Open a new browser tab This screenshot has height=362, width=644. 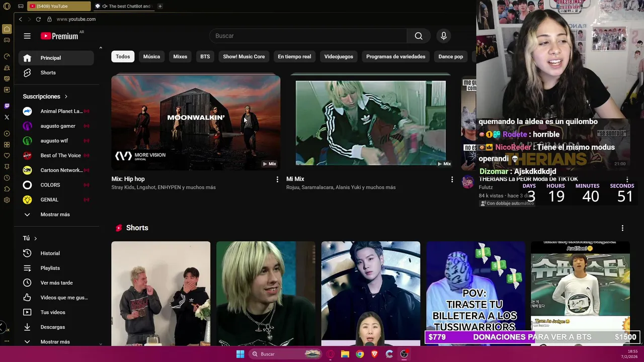(x=160, y=6)
